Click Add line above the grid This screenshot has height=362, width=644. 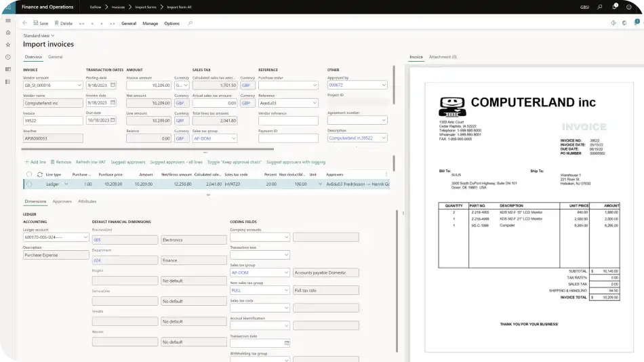(x=35, y=162)
